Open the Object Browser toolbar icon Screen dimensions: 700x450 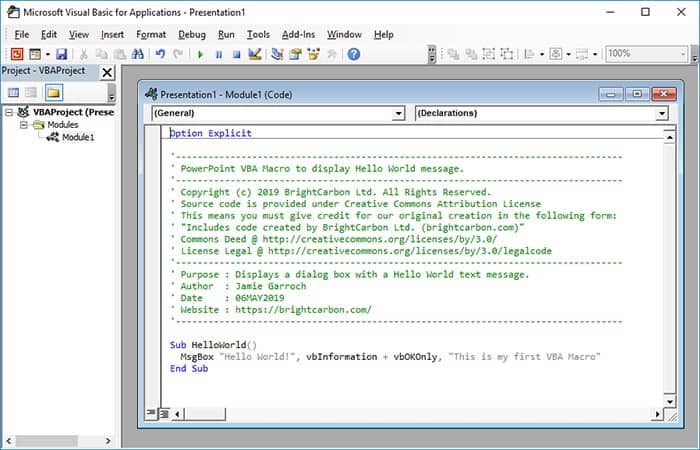(x=313, y=54)
